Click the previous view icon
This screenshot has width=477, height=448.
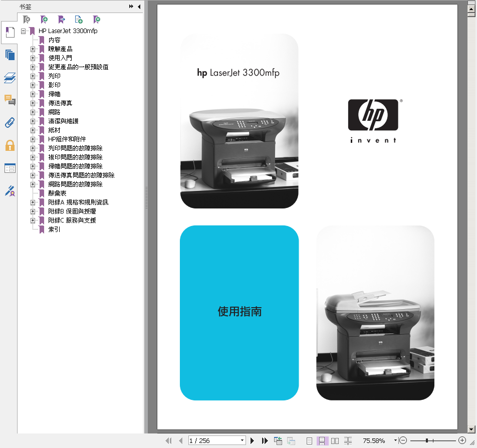coord(278,440)
